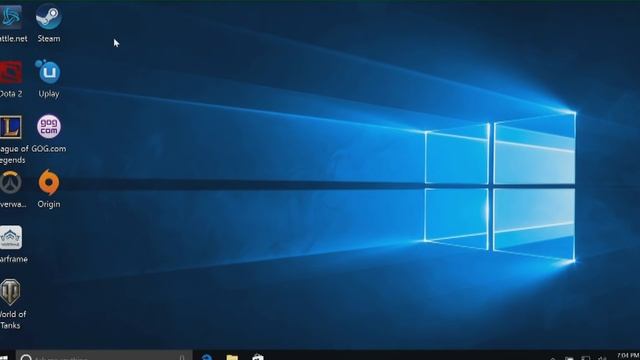Click the taskbar search box

click(104, 355)
